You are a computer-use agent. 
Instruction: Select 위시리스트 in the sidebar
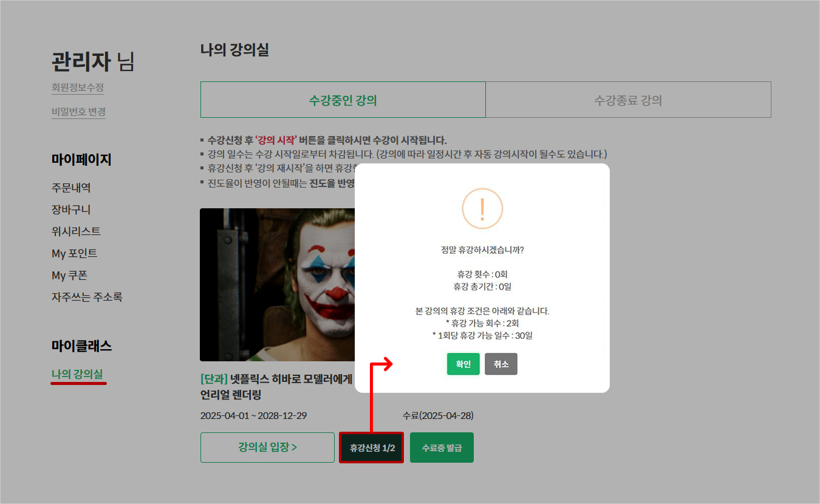[x=76, y=231]
